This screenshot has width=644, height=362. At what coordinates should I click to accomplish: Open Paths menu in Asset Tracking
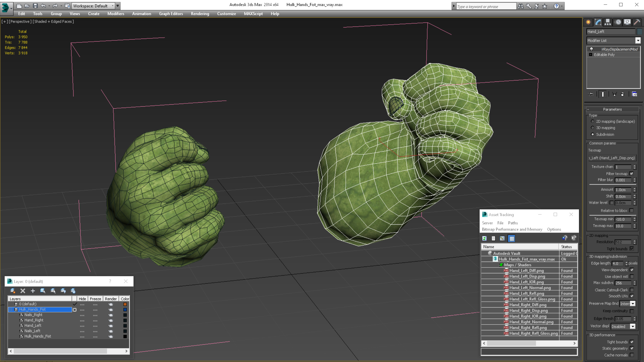coord(513,223)
